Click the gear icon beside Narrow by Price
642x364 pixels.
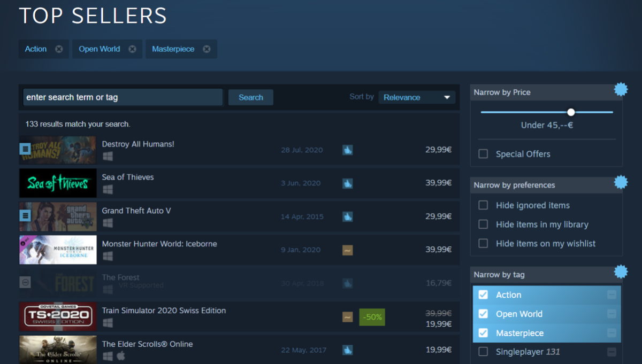(621, 89)
